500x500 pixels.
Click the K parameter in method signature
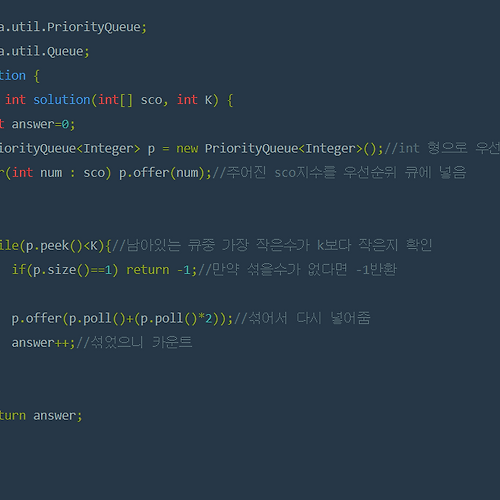208,100
